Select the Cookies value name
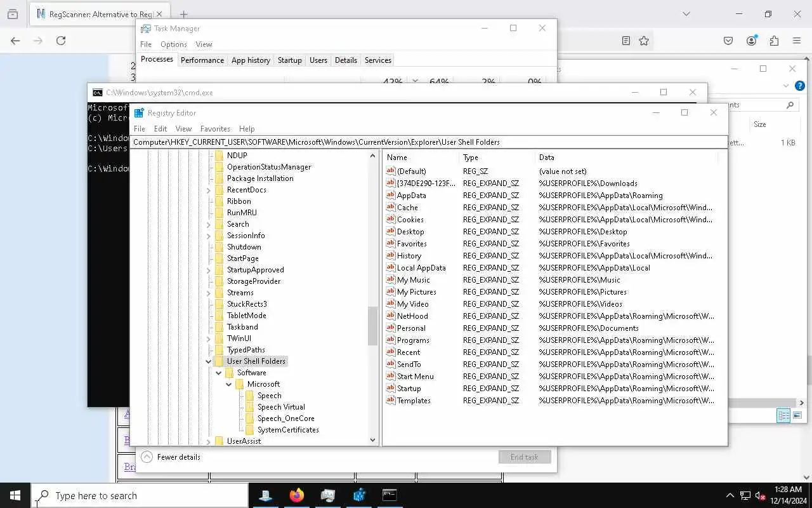This screenshot has height=508, width=812. [x=410, y=219]
